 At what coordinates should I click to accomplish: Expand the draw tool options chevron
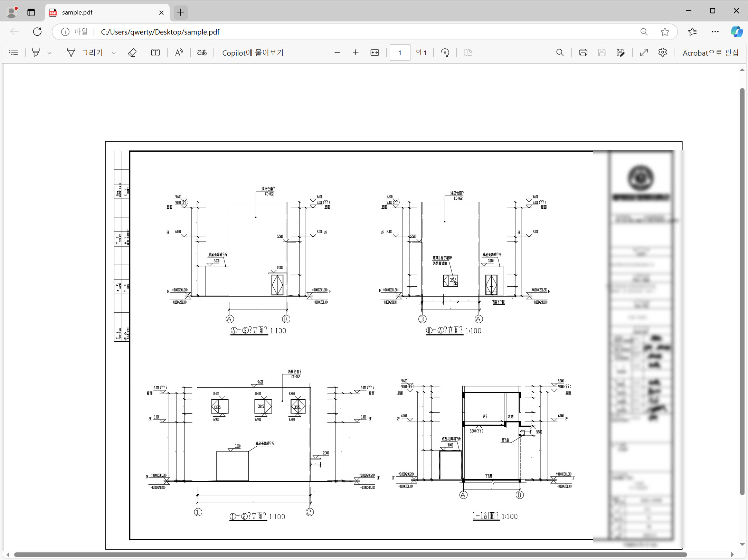(x=114, y=53)
